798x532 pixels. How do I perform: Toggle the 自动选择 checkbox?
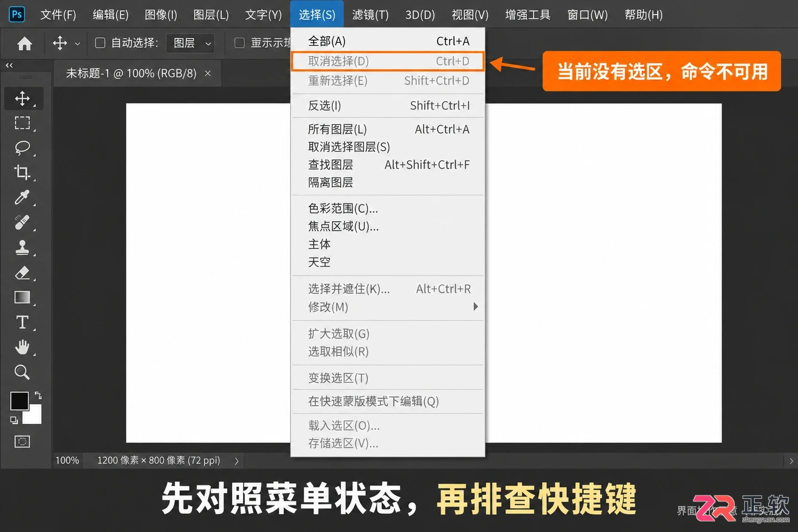pos(100,43)
